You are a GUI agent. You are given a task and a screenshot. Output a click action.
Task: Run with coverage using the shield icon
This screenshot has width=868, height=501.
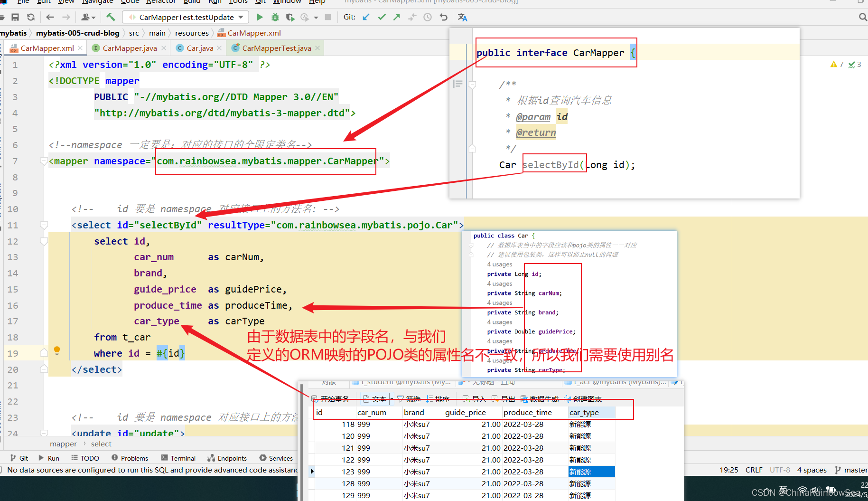pos(290,17)
